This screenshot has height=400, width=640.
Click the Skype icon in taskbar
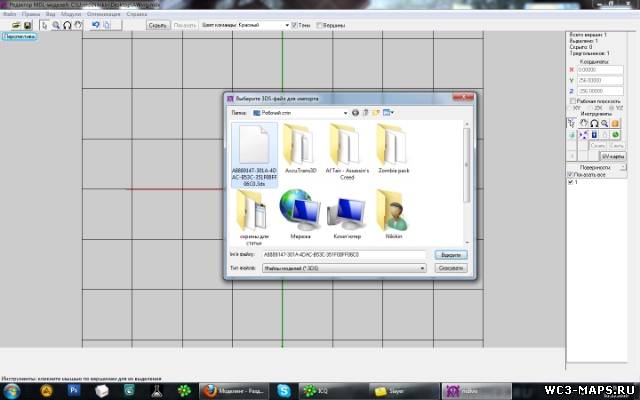[x=284, y=390]
